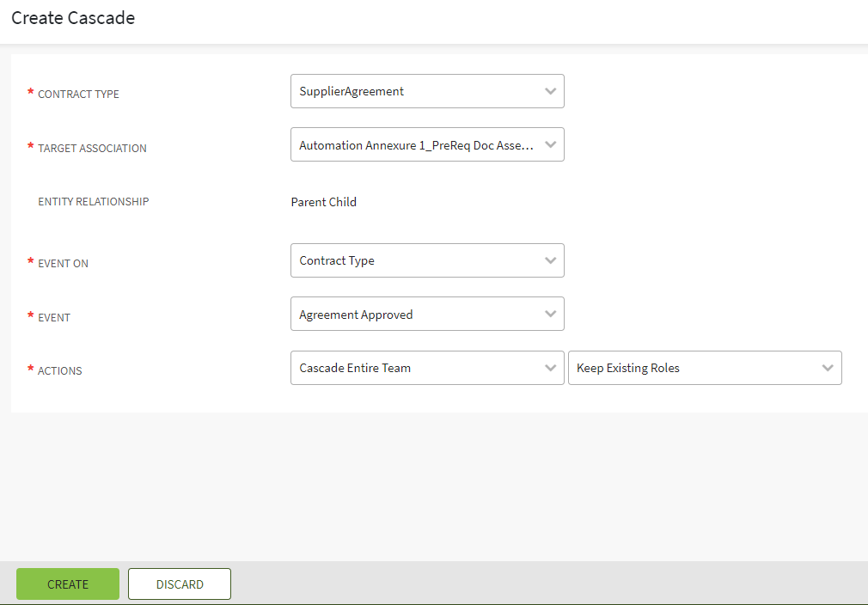
Task: Click the chevron beside Keep Existing Roles
Action: coord(828,368)
